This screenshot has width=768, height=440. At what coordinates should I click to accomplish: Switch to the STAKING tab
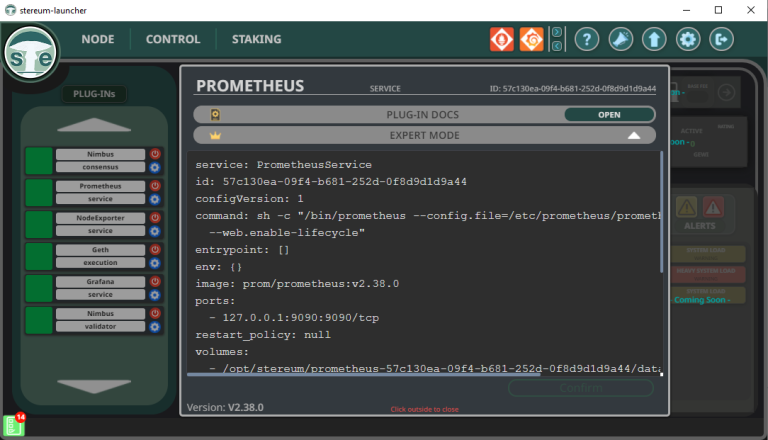click(x=257, y=39)
